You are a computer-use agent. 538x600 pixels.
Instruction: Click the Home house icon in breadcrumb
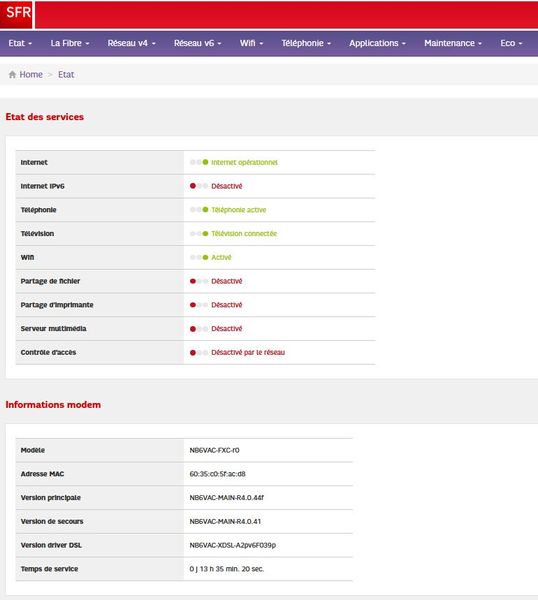coord(12,75)
